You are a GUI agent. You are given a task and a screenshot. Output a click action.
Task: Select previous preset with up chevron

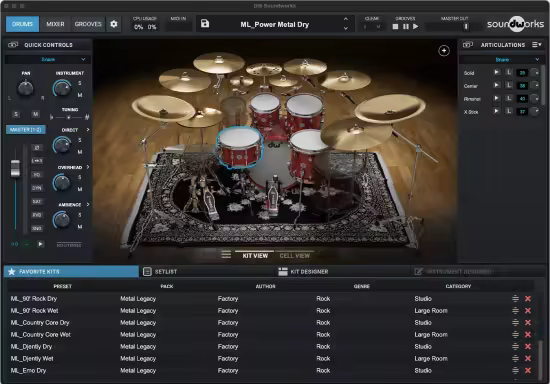pyautogui.click(x=346, y=19)
